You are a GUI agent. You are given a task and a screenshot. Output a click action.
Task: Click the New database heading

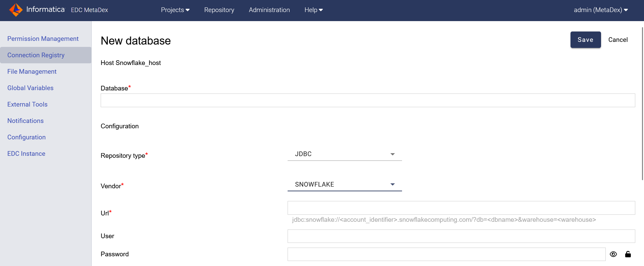[136, 41]
